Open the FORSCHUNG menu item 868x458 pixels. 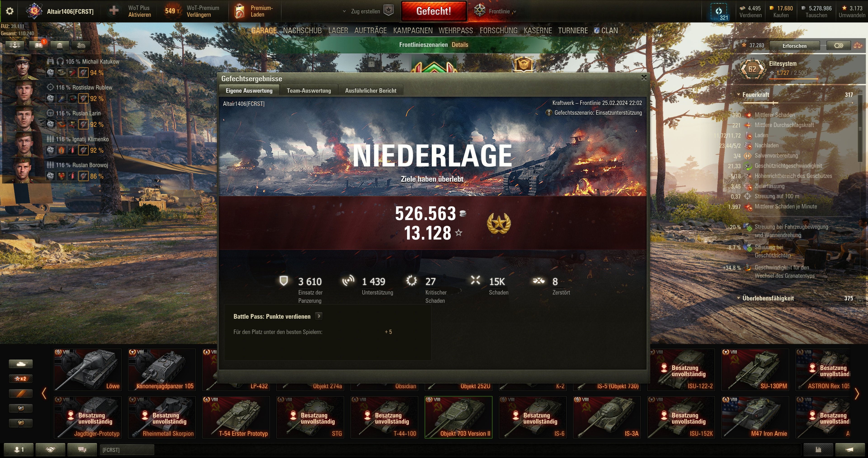[x=498, y=31]
